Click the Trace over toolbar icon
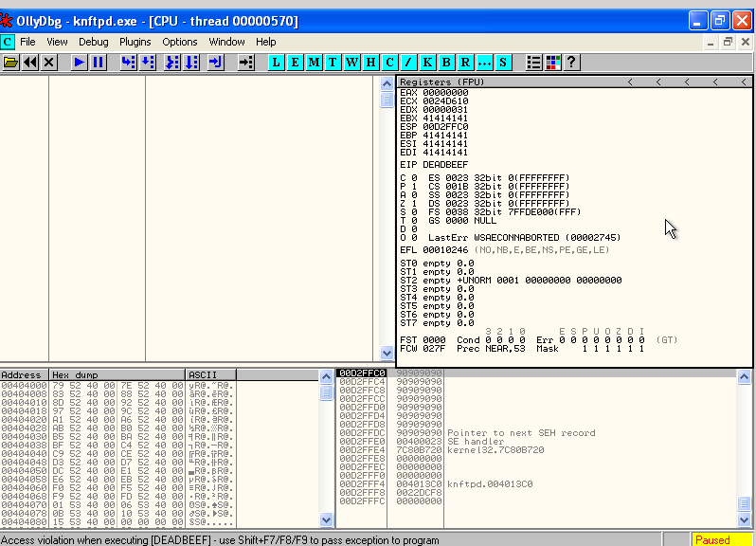756x546 pixels. tap(192, 63)
